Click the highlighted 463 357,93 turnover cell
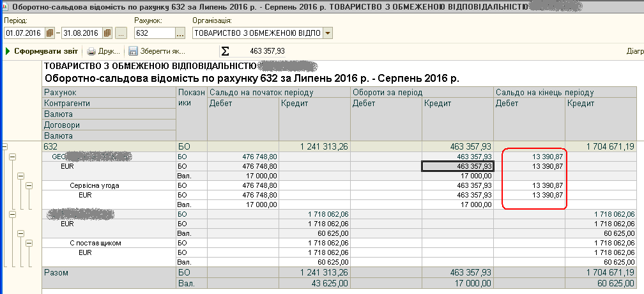This screenshot has height=294, width=644. pos(457,166)
